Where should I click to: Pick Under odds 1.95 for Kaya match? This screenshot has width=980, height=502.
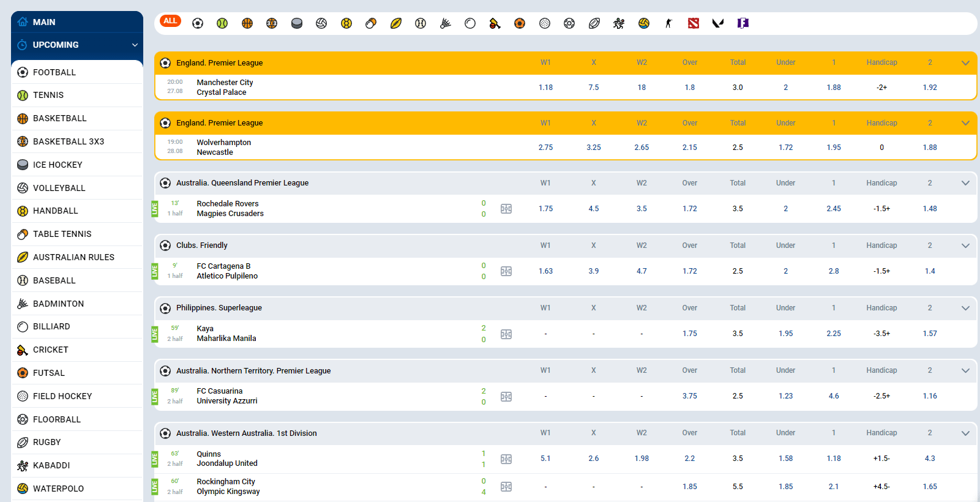click(786, 334)
